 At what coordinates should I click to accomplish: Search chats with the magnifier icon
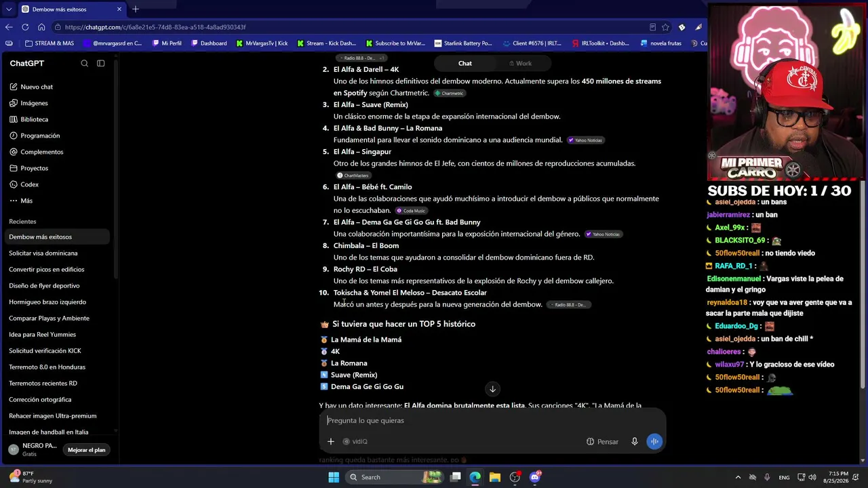(x=85, y=63)
